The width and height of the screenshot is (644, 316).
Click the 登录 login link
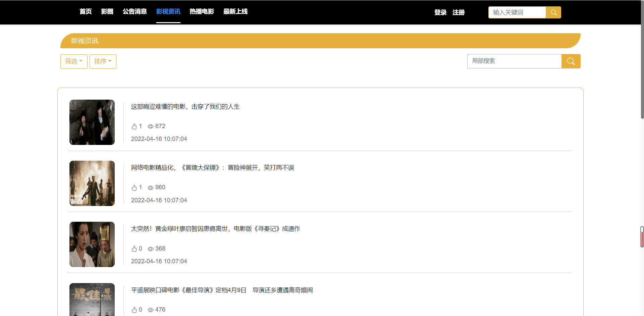click(440, 12)
